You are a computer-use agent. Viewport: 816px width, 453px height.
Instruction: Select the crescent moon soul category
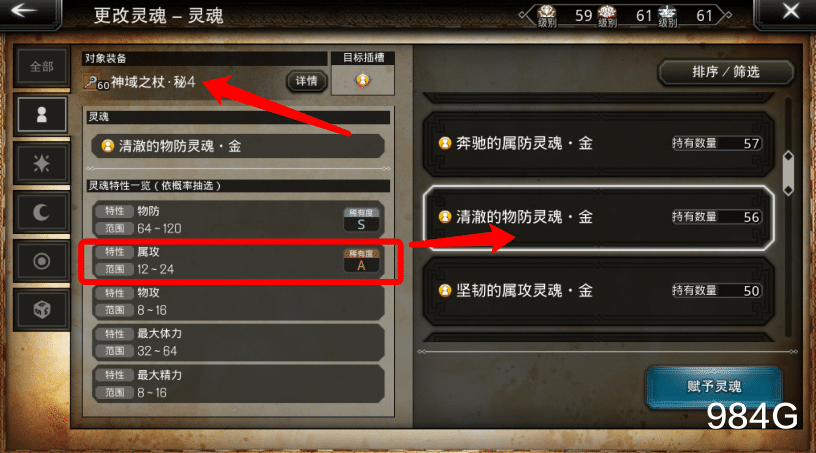pyautogui.click(x=42, y=212)
